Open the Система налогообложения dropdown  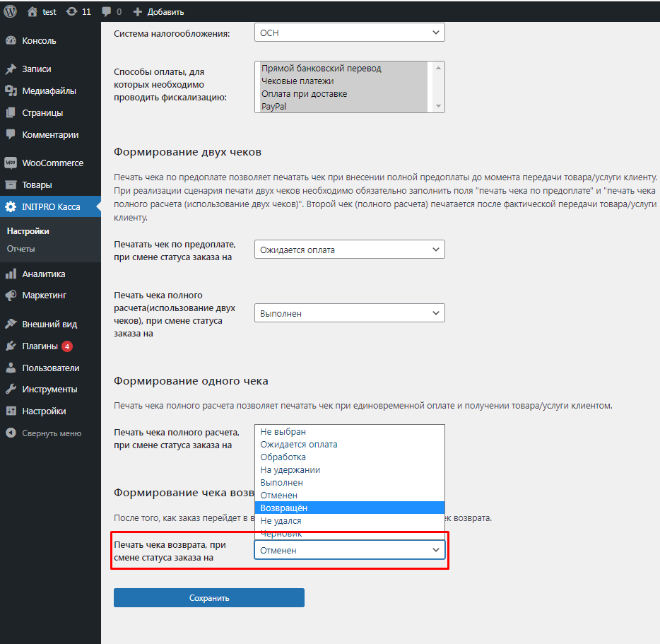pyautogui.click(x=349, y=33)
